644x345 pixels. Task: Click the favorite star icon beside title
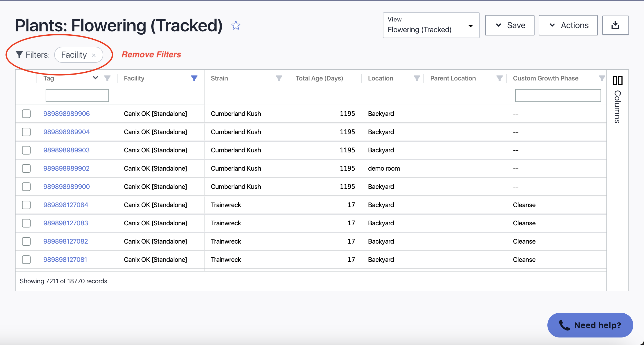(236, 25)
